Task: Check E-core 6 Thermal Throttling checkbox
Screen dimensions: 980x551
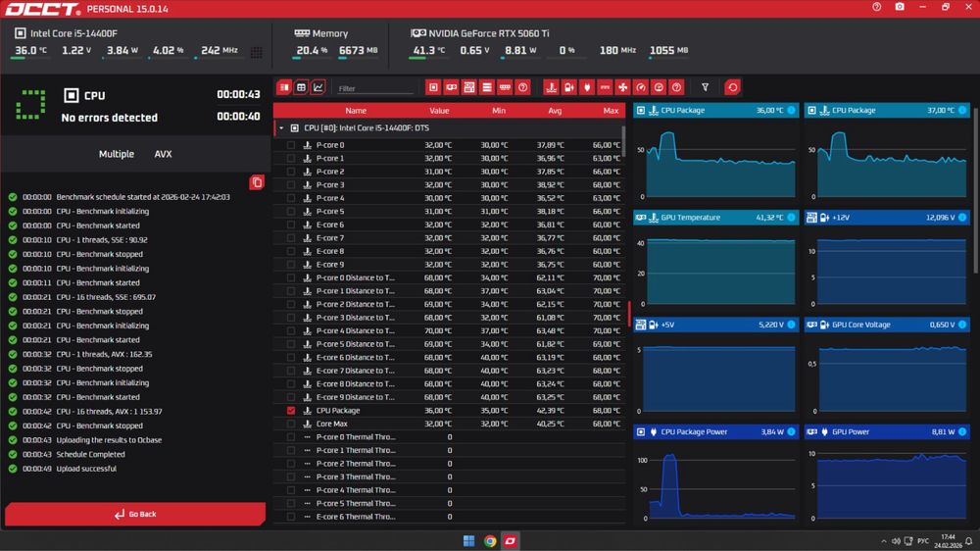Action: coord(291,517)
